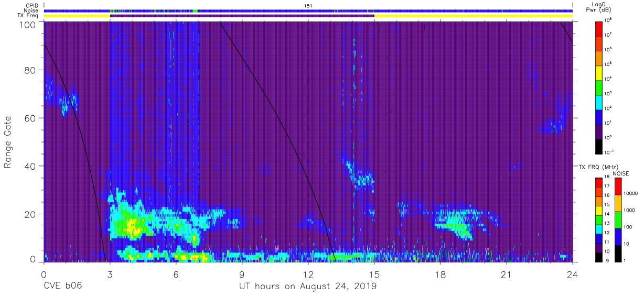Click the black bottom segment of the power colorbar

pyautogui.click(x=599, y=146)
